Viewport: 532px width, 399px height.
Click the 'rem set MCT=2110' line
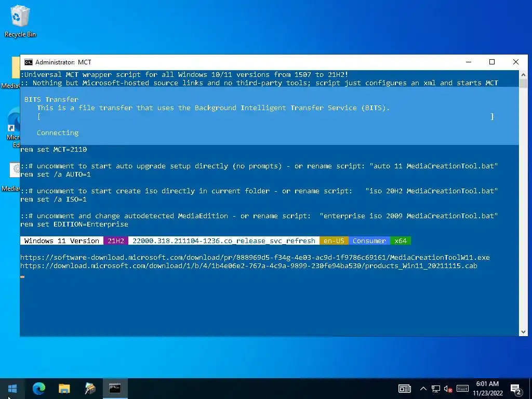(x=54, y=149)
